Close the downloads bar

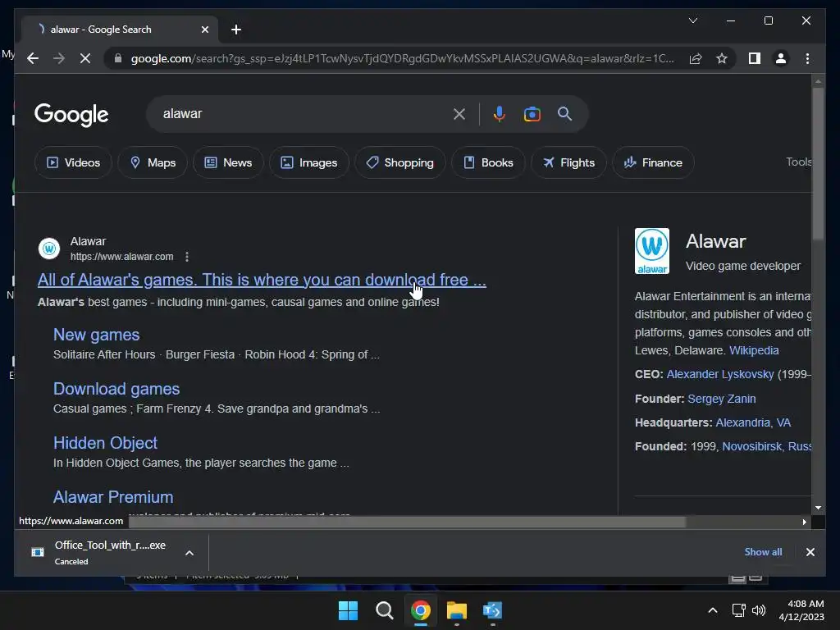click(810, 552)
